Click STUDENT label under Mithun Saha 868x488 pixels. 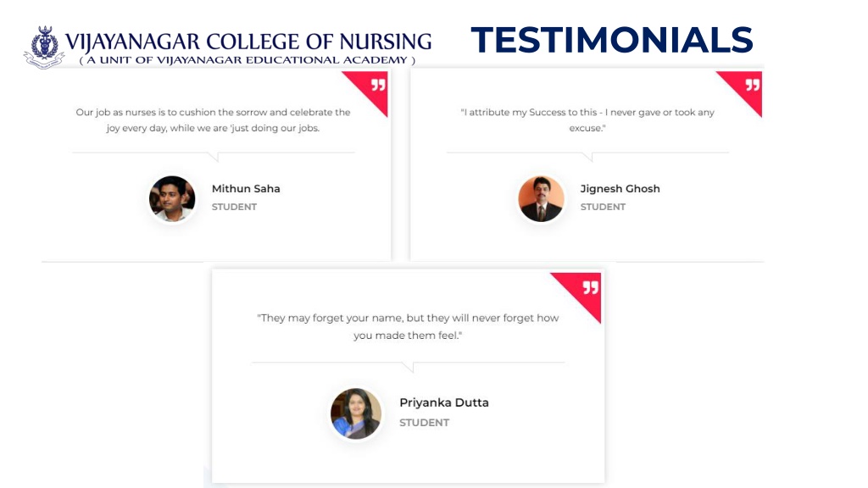point(234,207)
